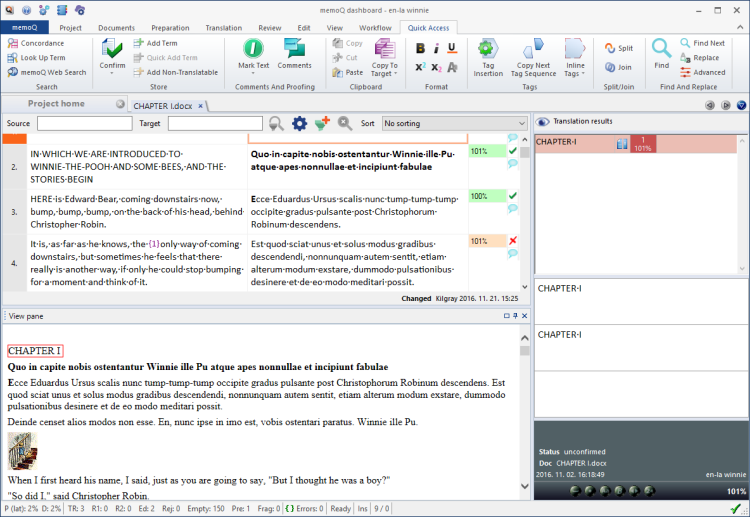
Task: Close the CHAPTER I.docx tab
Action: click(200, 106)
